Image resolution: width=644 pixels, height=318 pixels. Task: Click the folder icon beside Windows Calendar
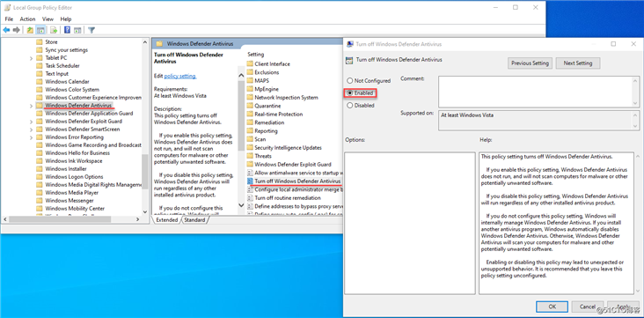pyautogui.click(x=40, y=81)
